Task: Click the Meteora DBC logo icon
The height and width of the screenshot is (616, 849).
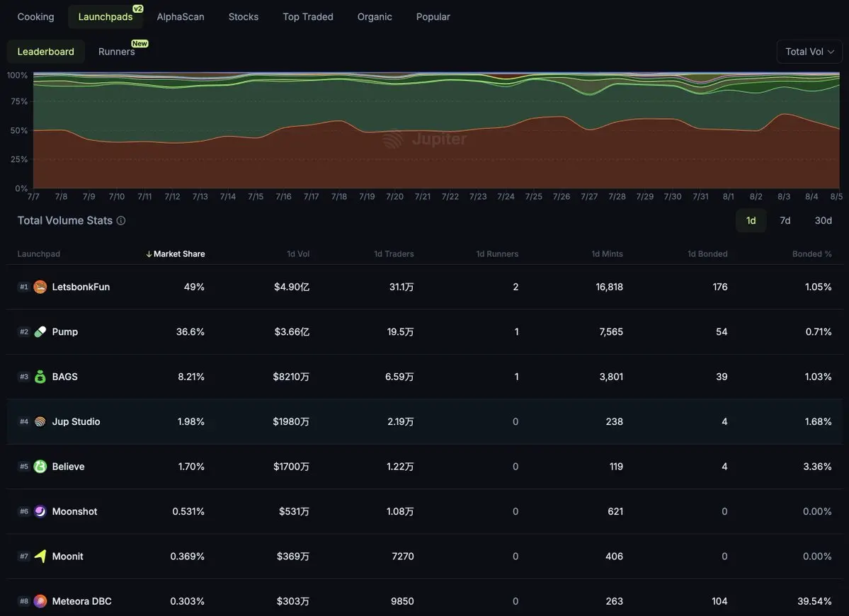Action: 40,601
